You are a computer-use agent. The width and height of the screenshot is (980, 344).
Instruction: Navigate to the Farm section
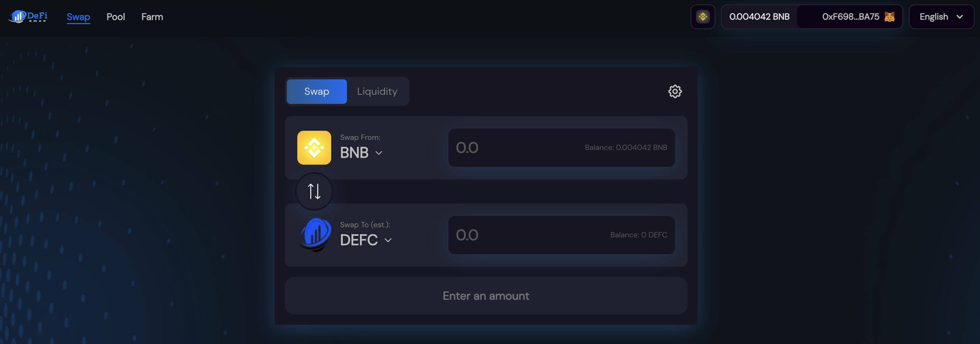click(152, 17)
